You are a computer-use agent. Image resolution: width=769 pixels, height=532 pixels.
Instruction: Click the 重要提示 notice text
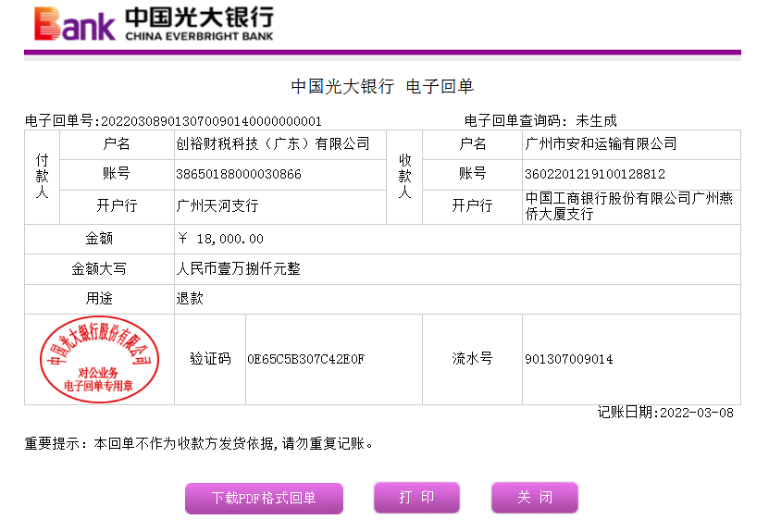199,444
